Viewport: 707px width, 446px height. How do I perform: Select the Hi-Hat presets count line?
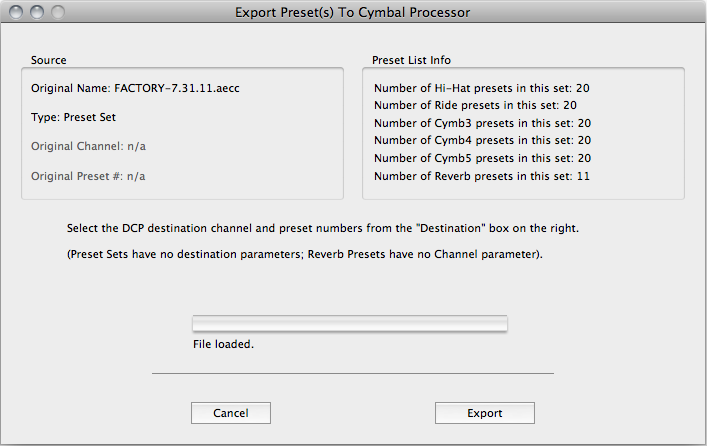[482, 88]
